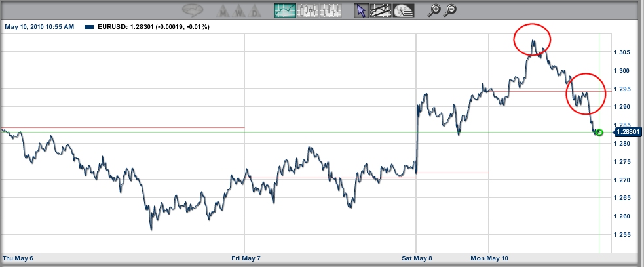Click the 1.290 price axis label
The height and width of the screenshot is (267, 644).
(x=622, y=107)
